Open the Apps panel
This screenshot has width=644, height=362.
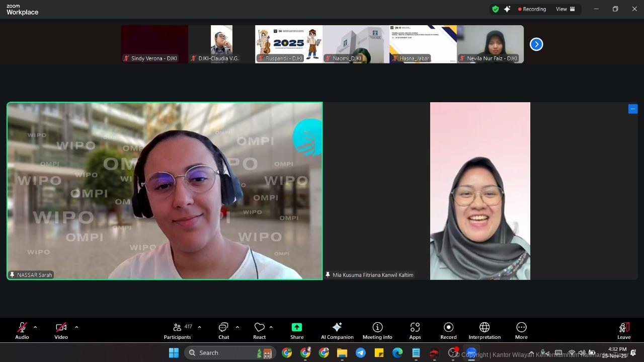click(x=415, y=330)
